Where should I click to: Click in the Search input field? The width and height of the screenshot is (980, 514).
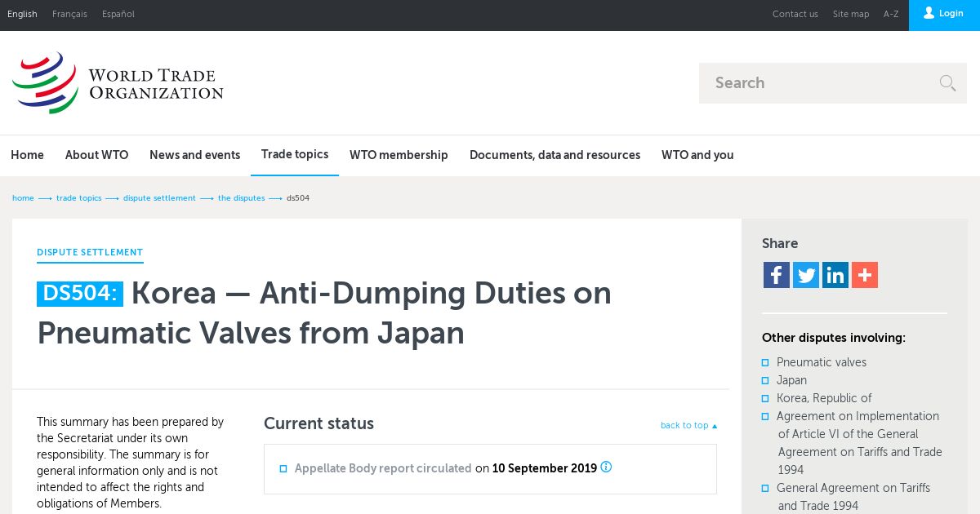[x=817, y=82]
